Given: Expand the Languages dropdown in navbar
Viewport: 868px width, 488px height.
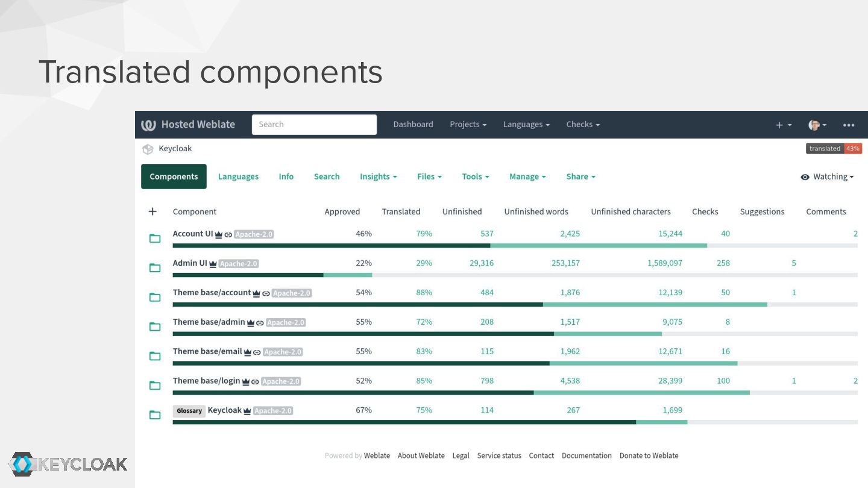Looking at the screenshot, I should click(526, 125).
